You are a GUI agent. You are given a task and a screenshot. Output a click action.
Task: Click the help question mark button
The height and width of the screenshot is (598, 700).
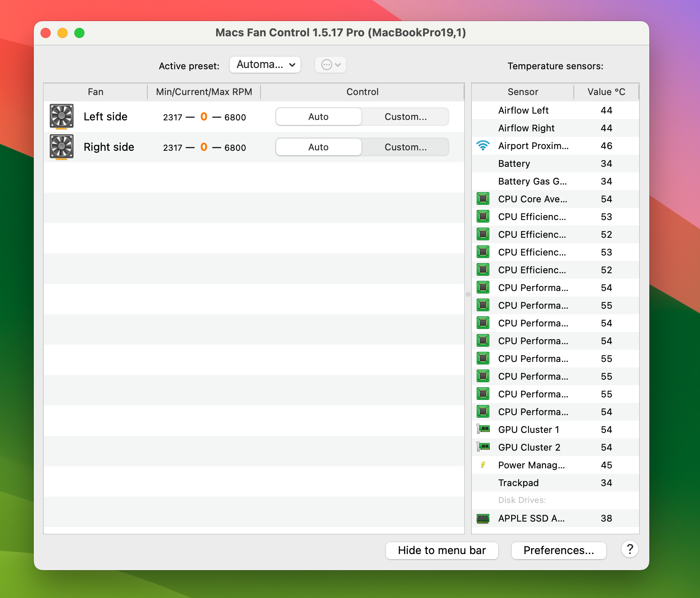tap(630, 550)
